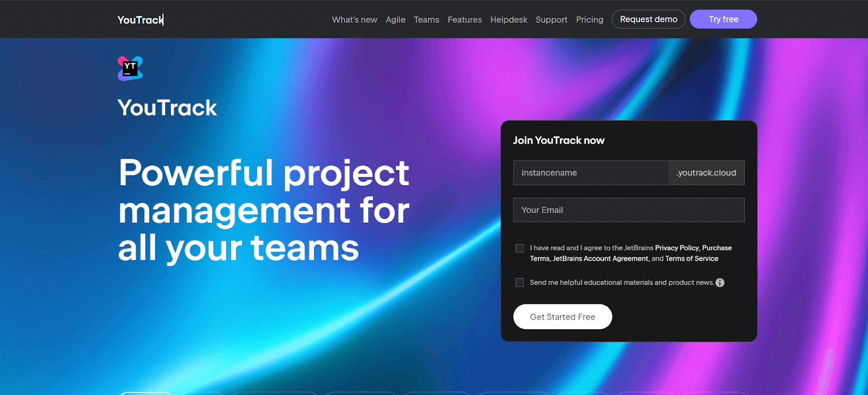Click the Try free button
The image size is (868, 395).
point(723,19)
